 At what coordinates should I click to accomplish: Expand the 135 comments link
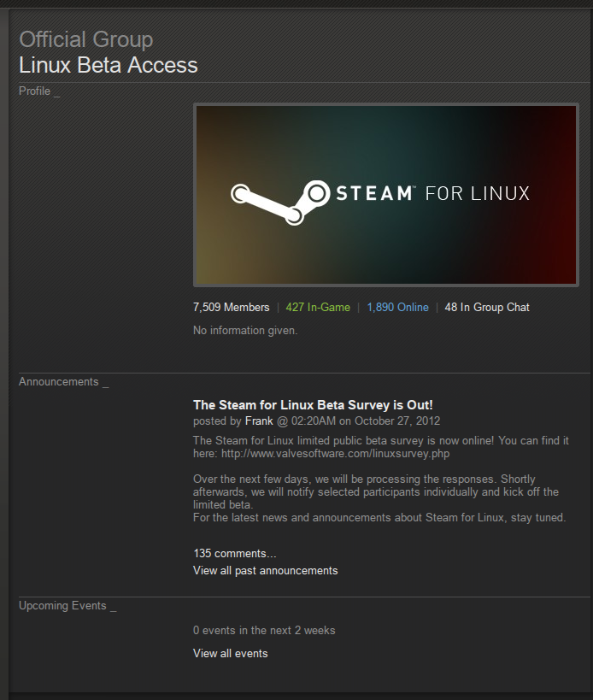click(235, 553)
